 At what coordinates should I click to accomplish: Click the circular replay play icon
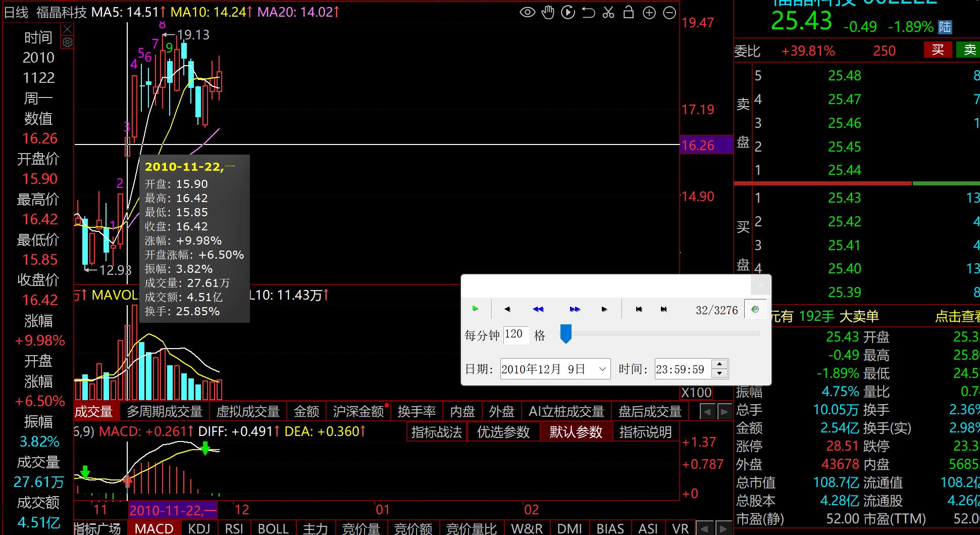tap(568, 13)
